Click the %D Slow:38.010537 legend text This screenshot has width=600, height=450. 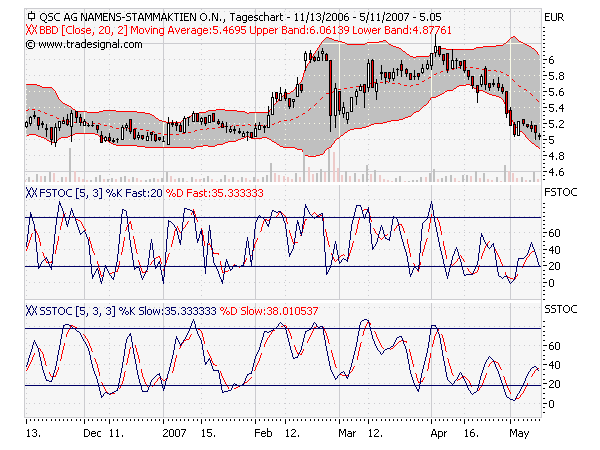click(267, 311)
